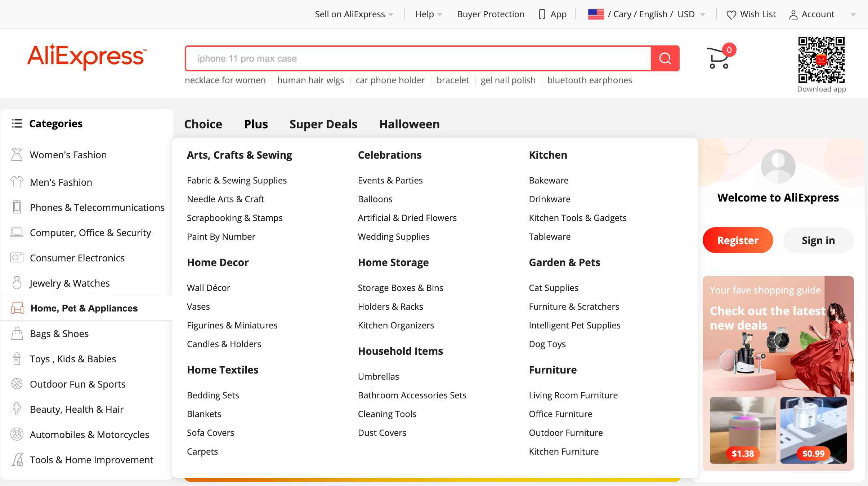Viewport: 868px width, 486px height.
Task: Click the default user avatar
Action: point(778,167)
